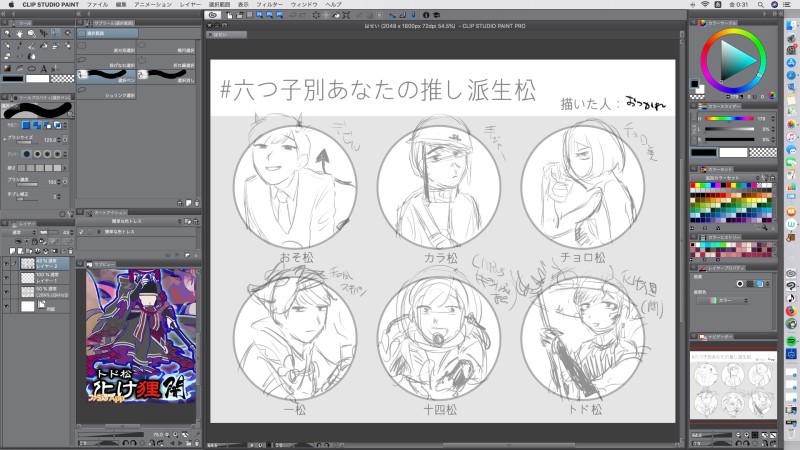The width and height of the screenshot is (800, 450).
Task: Collapse the left tool palette dock arrows
Action: click(4, 15)
